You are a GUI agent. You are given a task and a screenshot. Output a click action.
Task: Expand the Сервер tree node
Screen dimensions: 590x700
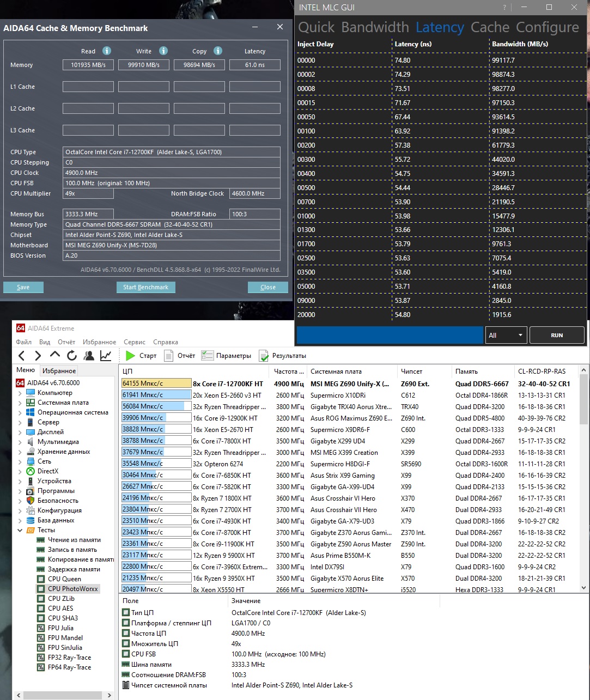coord(20,422)
